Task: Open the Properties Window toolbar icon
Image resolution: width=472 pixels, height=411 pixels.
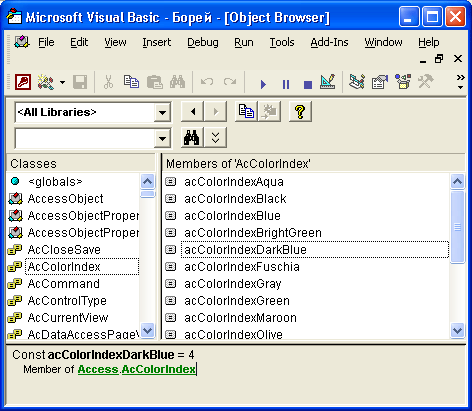Action: pyautogui.click(x=380, y=82)
